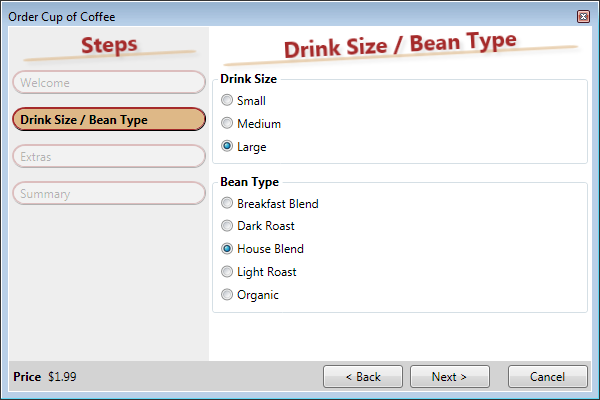
Task: Click the Steps sidebar heading
Action: click(109, 46)
